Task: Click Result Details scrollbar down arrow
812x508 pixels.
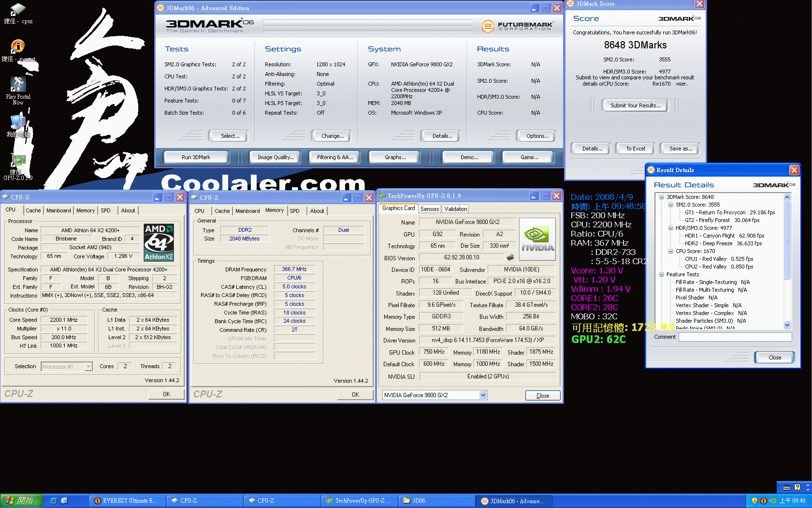Action: [x=787, y=325]
